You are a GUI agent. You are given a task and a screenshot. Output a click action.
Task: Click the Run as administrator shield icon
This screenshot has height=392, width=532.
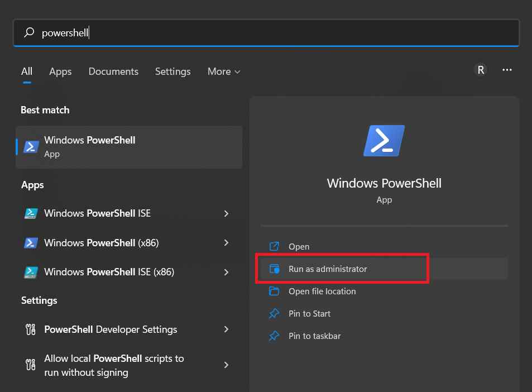point(274,269)
